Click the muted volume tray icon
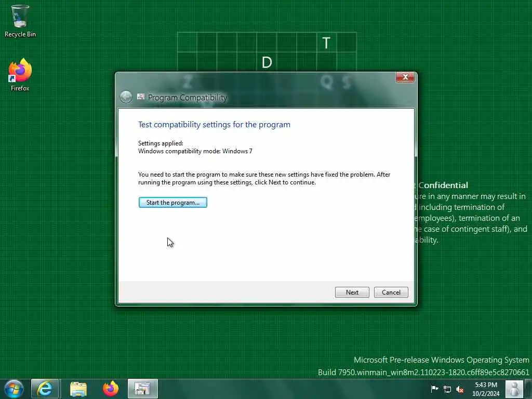This screenshot has width=532, height=399. (460, 389)
